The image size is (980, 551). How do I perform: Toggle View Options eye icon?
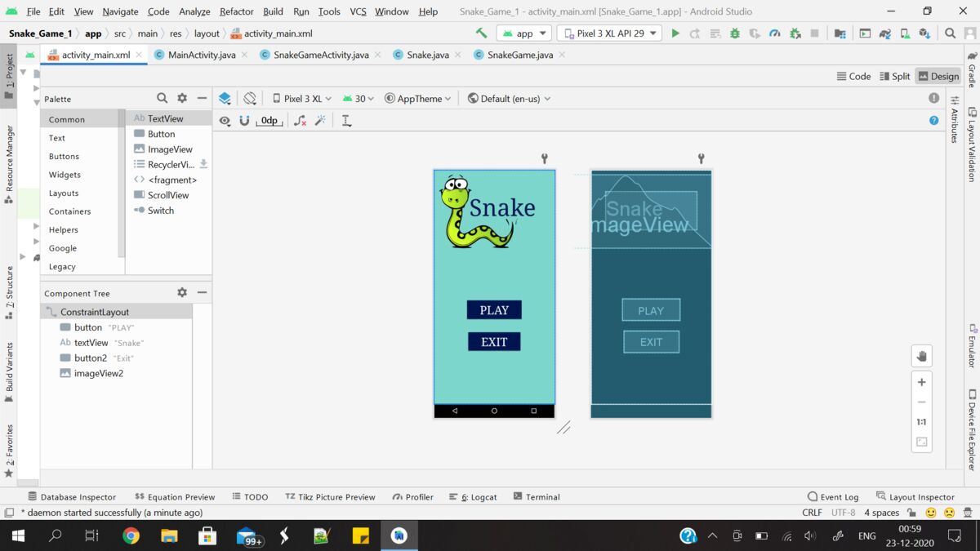pos(225,120)
